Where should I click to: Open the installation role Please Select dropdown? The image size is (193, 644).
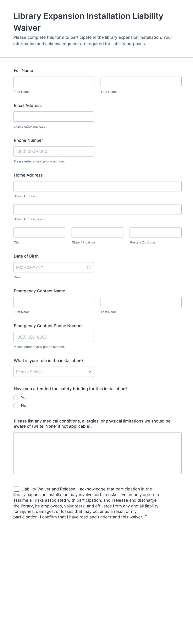[54, 372]
